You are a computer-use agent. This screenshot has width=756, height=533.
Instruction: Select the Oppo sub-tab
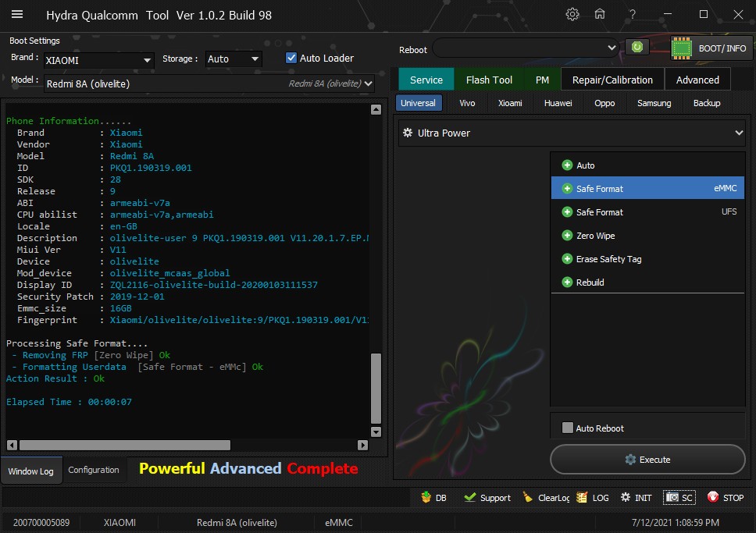(604, 103)
